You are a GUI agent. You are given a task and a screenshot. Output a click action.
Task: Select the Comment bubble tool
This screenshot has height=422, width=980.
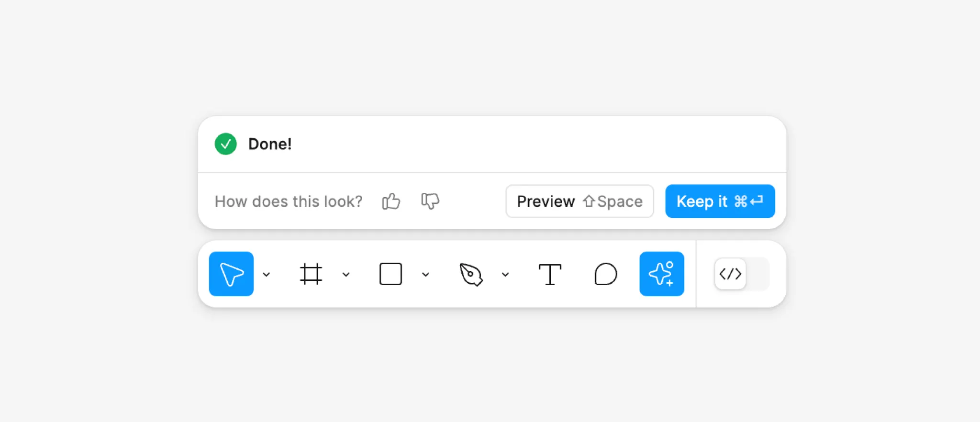605,274
